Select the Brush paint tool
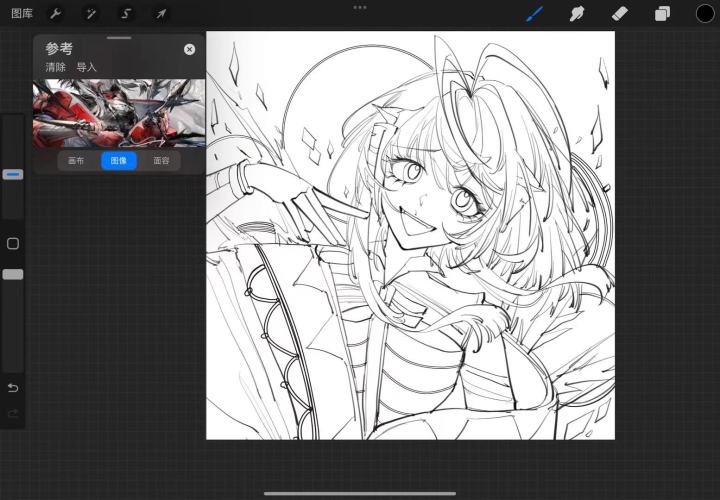The width and height of the screenshot is (720, 500). point(534,14)
